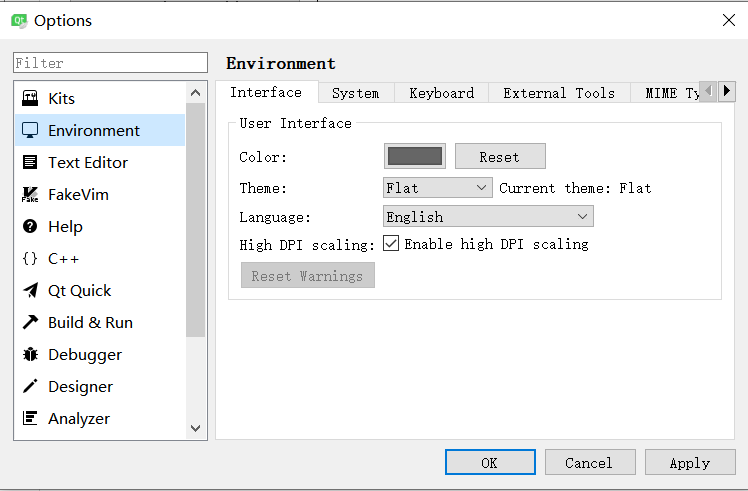Click the Debugger bug icon
This screenshot has width=748, height=491.
[x=30, y=354]
